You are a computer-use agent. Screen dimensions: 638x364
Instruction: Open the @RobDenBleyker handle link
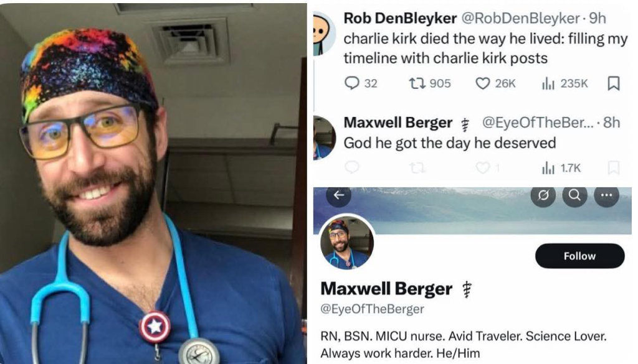[x=520, y=18]
